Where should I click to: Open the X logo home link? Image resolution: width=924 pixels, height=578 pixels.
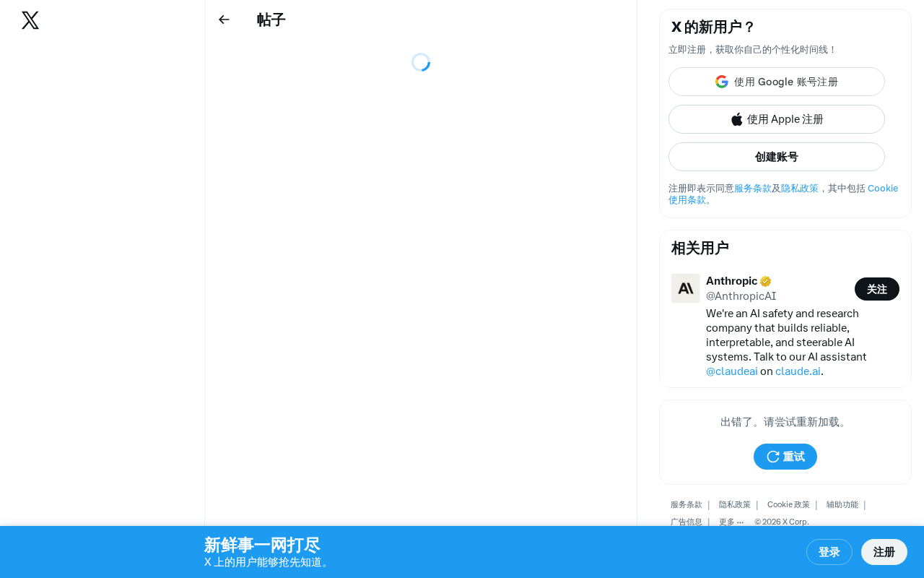30,20
